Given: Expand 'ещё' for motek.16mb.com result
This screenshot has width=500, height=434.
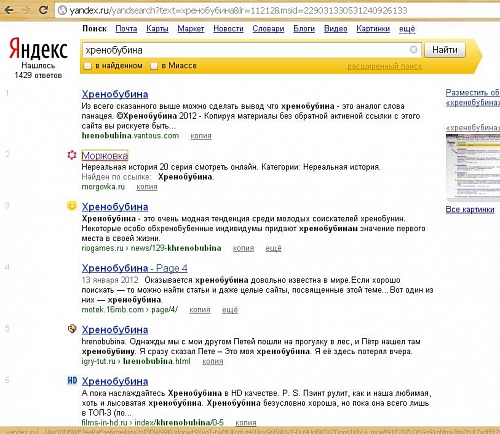Looking at the screenshot, I should point(230,310).
